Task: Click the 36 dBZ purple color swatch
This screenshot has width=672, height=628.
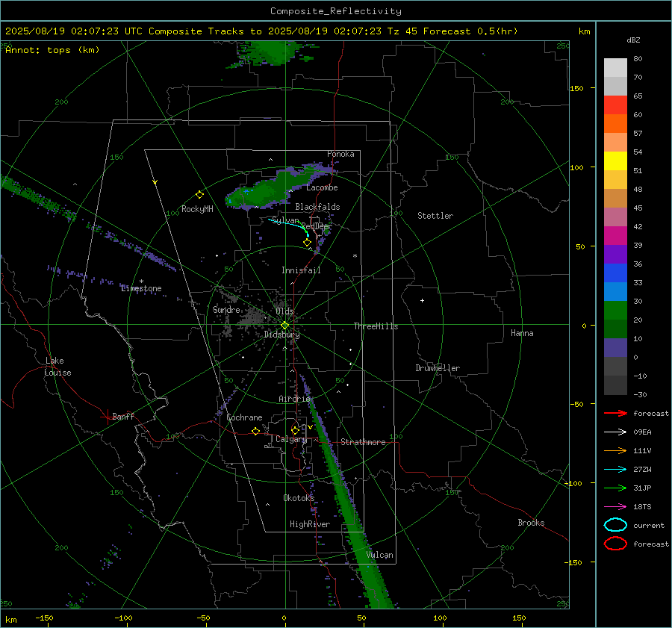Action: (615, 254)
